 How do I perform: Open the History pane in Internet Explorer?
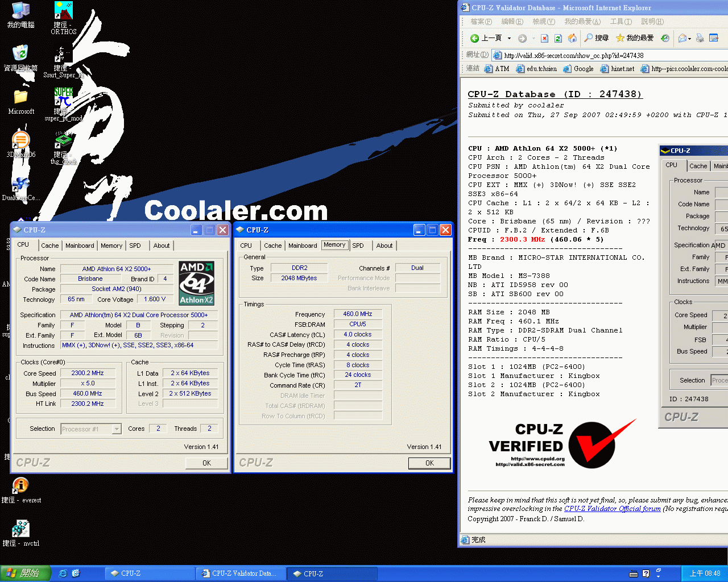point(665,38)
